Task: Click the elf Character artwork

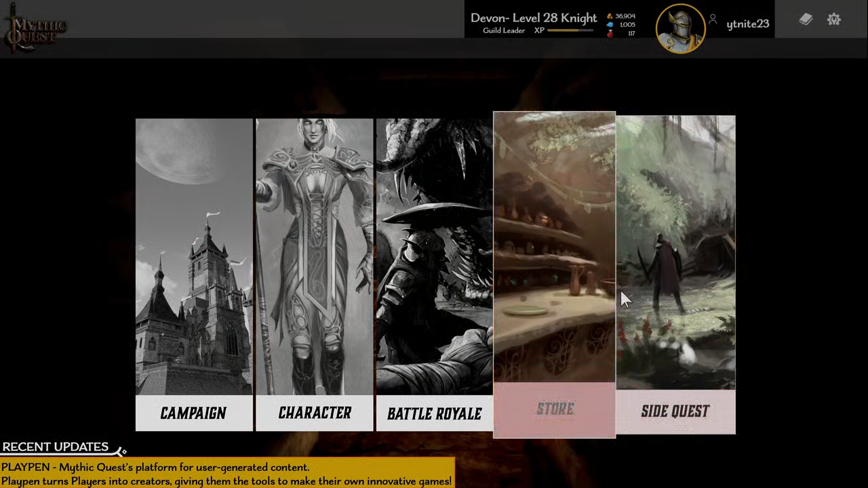Action: point(315,258)
